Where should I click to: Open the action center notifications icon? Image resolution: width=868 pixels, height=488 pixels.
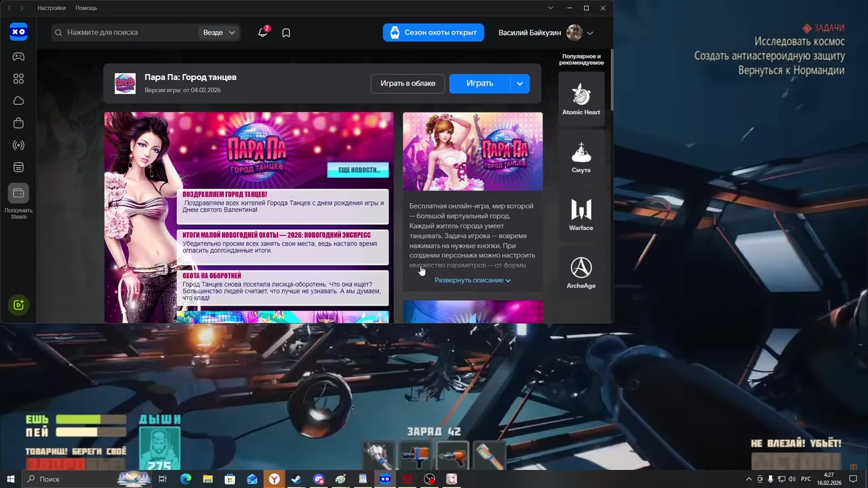coord(853,479)
